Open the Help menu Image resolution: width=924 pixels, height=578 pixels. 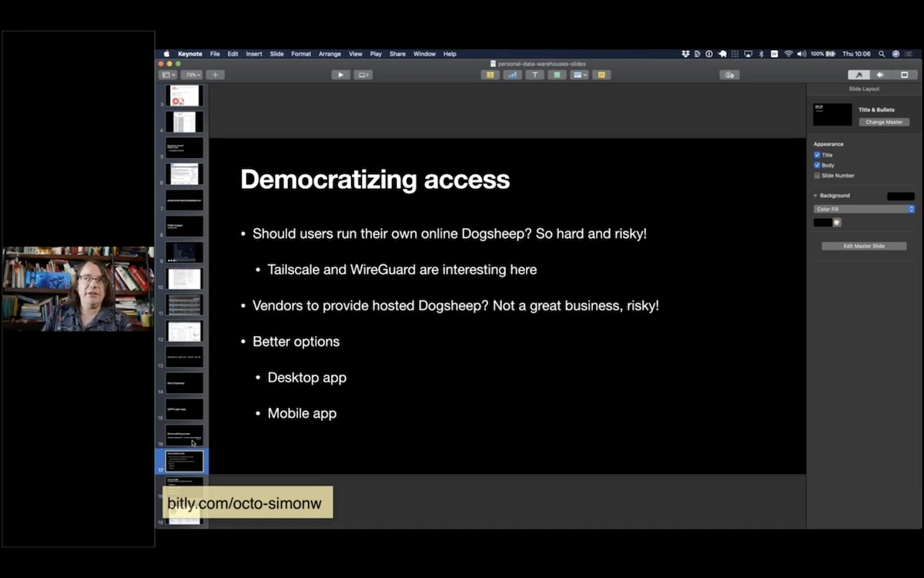coord(450,54)
